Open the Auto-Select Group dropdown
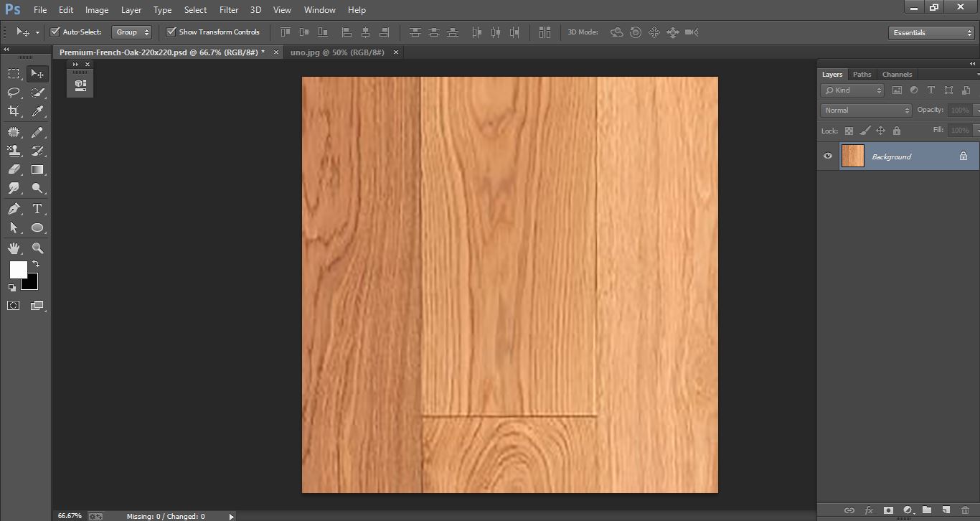The height and width of the screenshot is (521, 980). click(132, 32)
